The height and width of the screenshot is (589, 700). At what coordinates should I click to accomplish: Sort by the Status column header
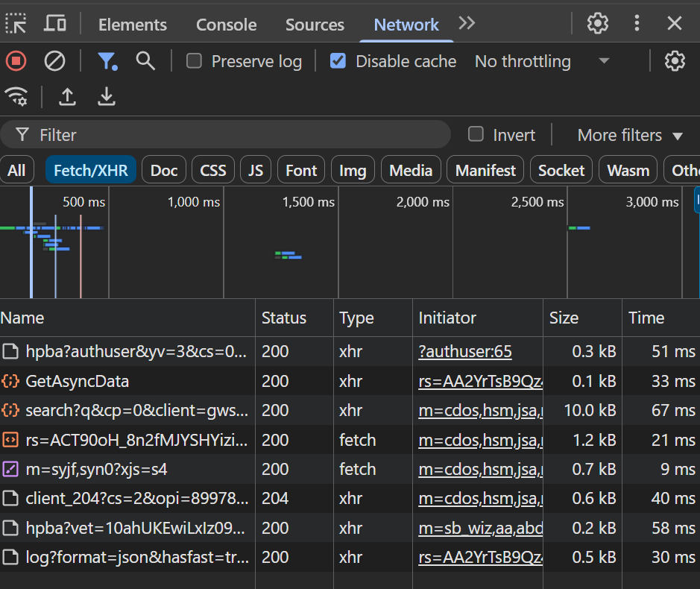294,318
